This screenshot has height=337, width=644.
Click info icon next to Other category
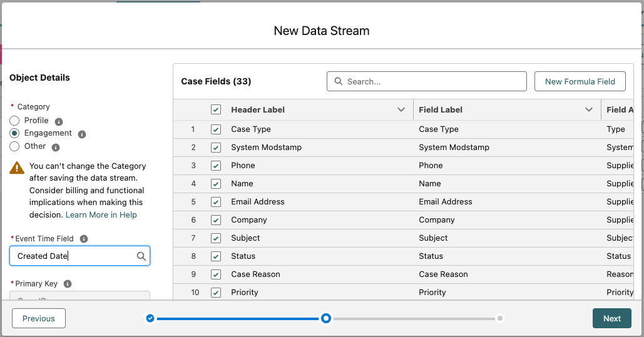[56, 148]
